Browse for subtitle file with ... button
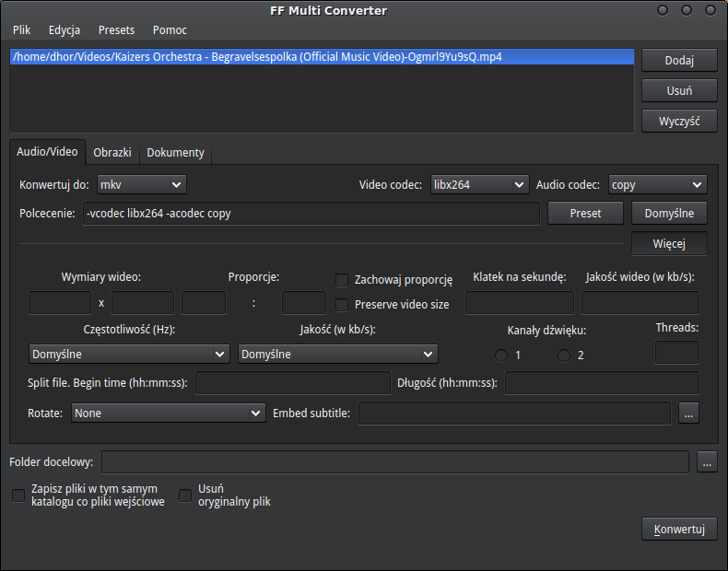Viewport: 728px width, 571px height. tap(688, 413)
